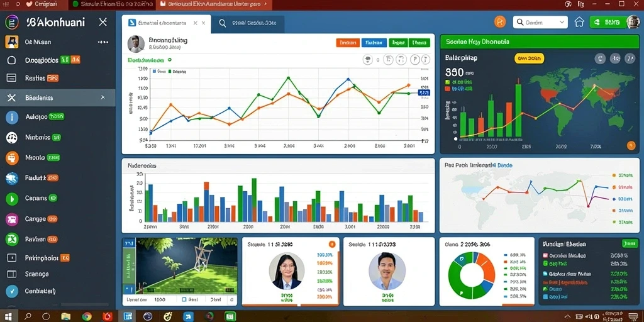The width and height of the screenshot is (644, 322).
Task: Click the blue button above the line chart
Action: tap(374, 42)
